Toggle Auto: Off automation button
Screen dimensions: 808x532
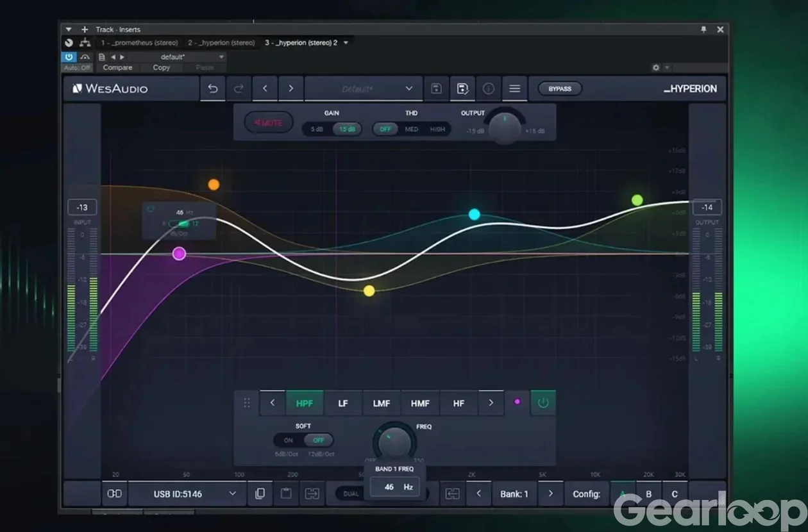pos(78,67)
